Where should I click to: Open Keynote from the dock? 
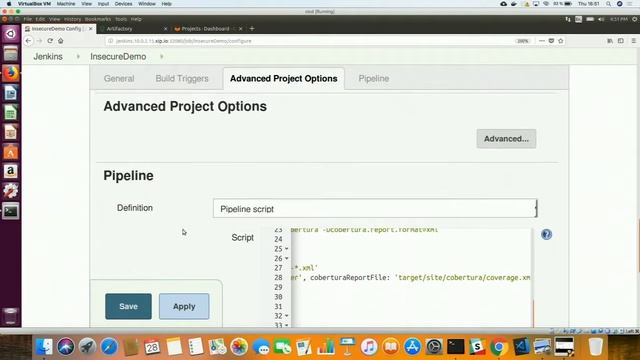point(347,347)
